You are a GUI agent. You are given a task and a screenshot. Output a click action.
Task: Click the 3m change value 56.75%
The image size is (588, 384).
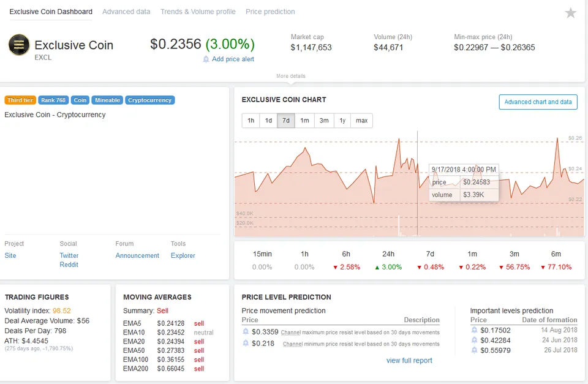pos(514,267)
